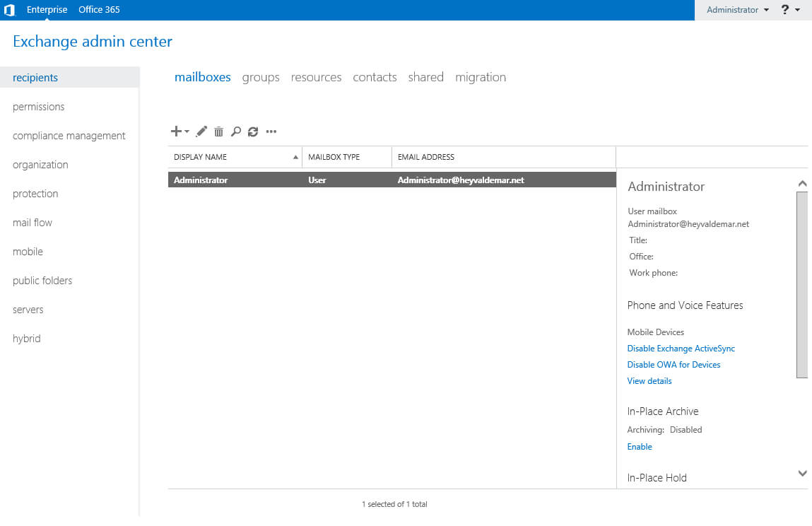This screenshot has width=812, height=526.
Task: Click the details pane scrollbar thumb
Action: (x=802, y=285)
